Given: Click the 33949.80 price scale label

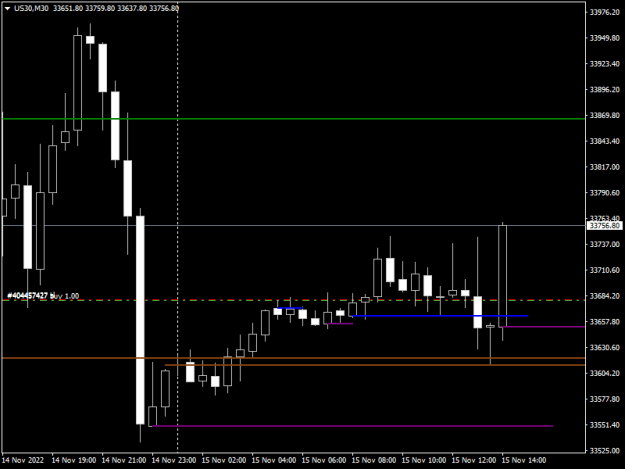Looking at the screenshot, I should (x=605, y=38).
